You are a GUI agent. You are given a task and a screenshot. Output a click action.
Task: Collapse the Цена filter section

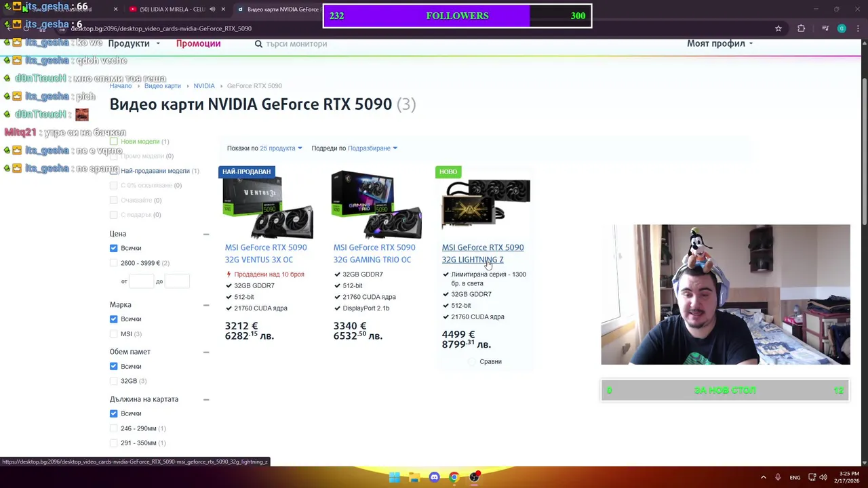point(206,234)
